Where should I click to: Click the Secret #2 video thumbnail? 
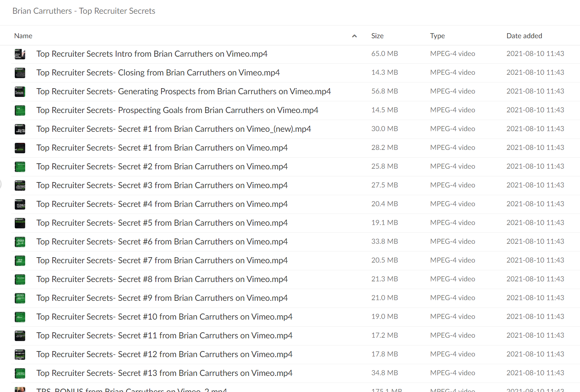pyautogui.click(x=20, y=167)
